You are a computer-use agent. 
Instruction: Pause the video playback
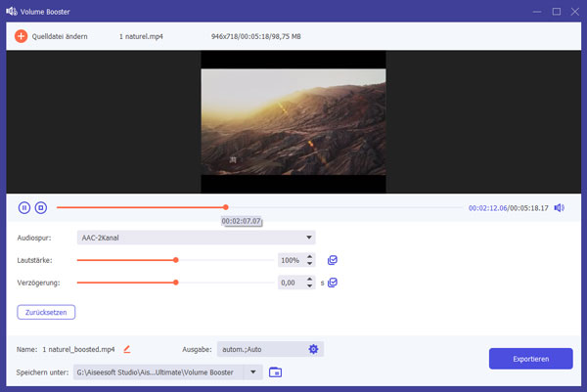point(24,207)
